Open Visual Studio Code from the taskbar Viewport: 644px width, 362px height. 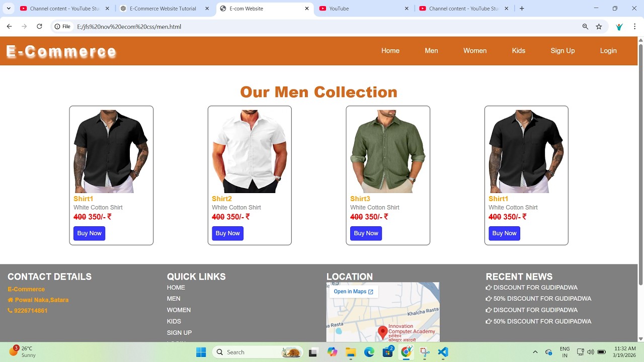443,352
